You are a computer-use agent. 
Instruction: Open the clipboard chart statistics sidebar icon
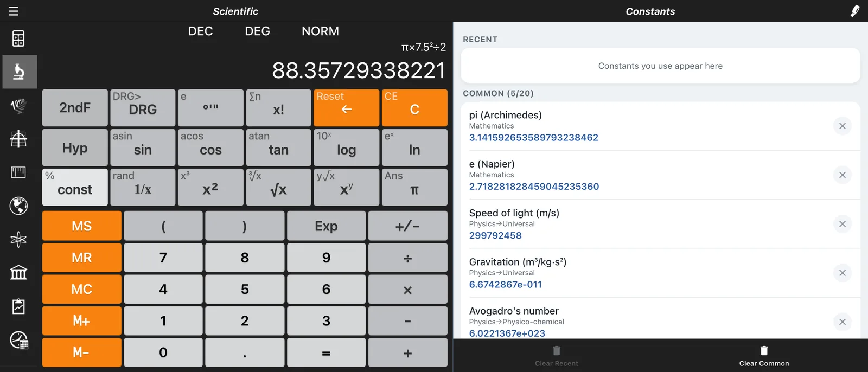click(18, 306)
